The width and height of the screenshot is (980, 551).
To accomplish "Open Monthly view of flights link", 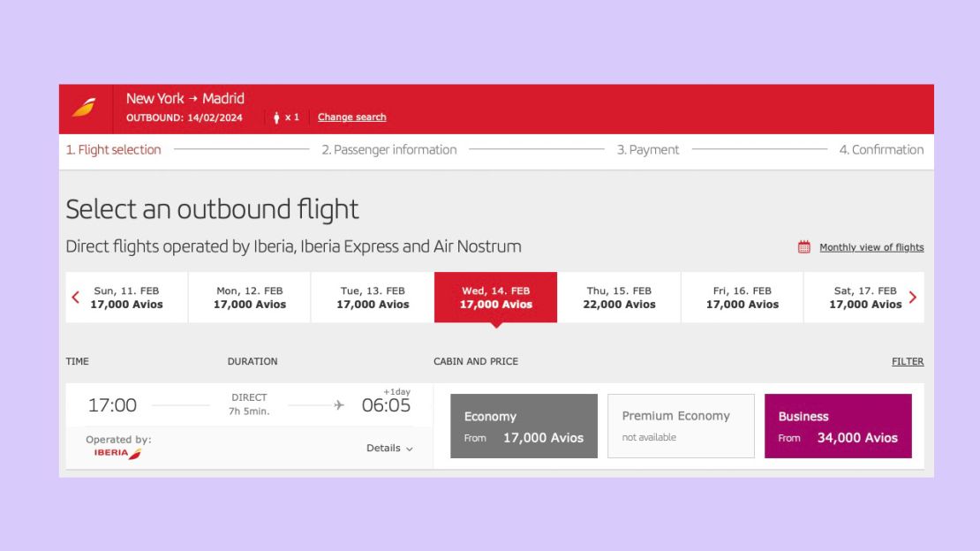I will 871,247.
